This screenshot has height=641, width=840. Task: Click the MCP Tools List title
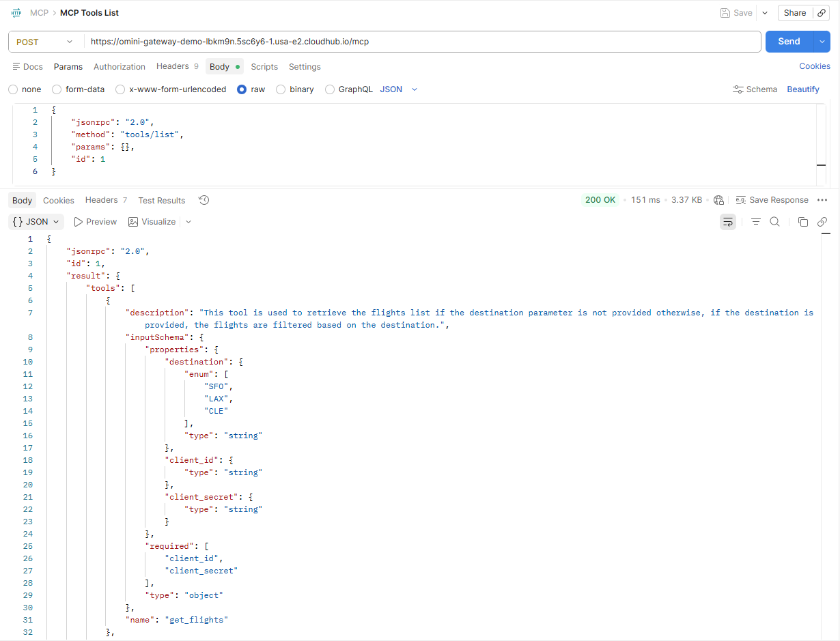click(89, 13)
